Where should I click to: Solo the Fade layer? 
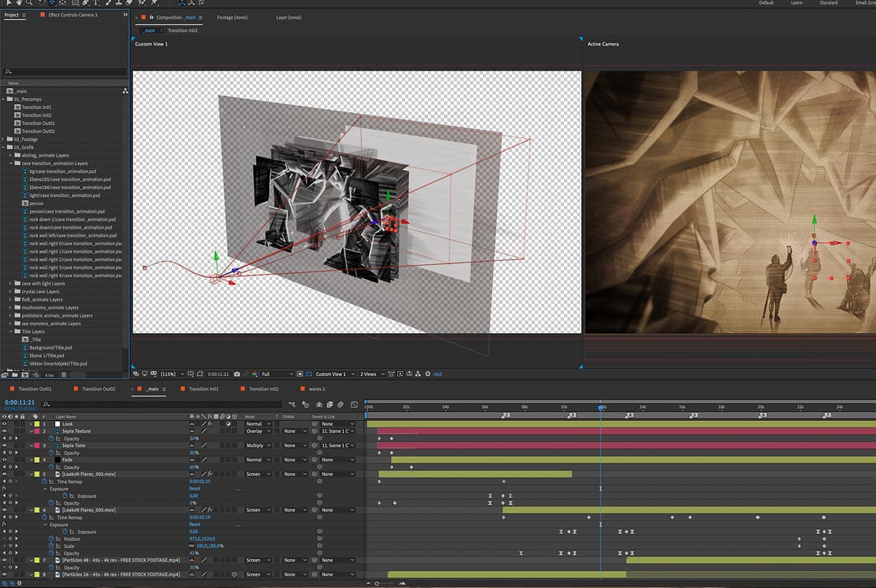point(15,459)
